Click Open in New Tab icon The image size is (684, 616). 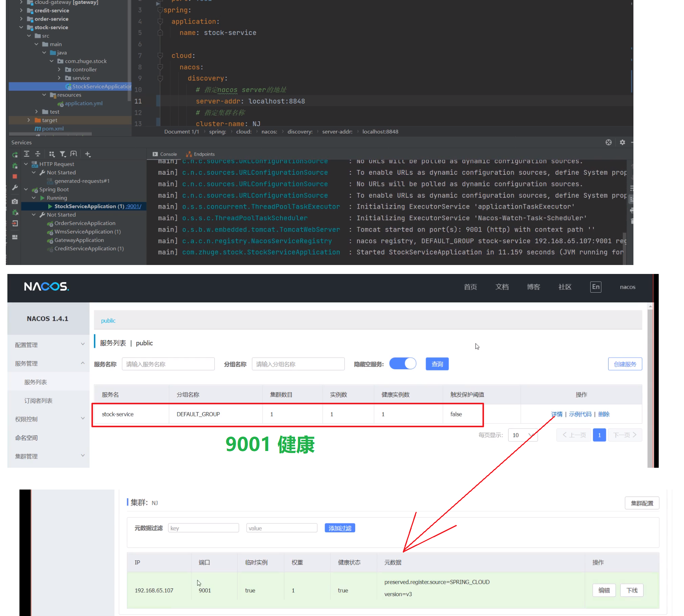click(x=74, y=154)
